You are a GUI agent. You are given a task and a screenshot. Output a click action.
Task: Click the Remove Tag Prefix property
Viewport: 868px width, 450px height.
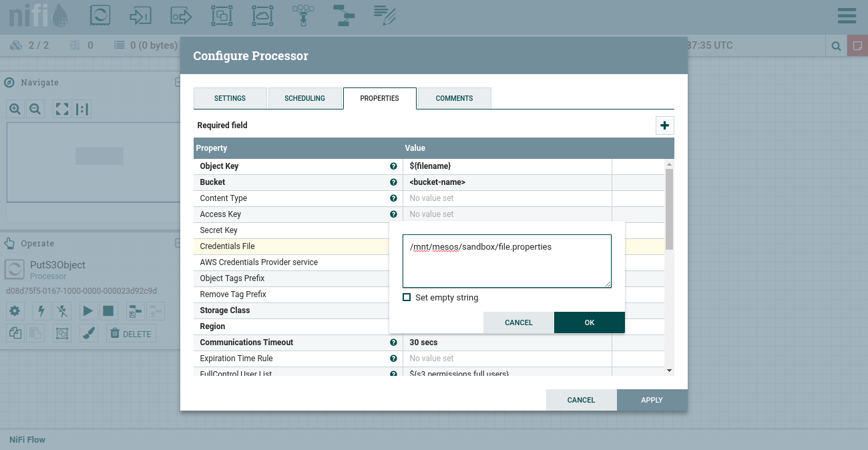tap(233, 294)
